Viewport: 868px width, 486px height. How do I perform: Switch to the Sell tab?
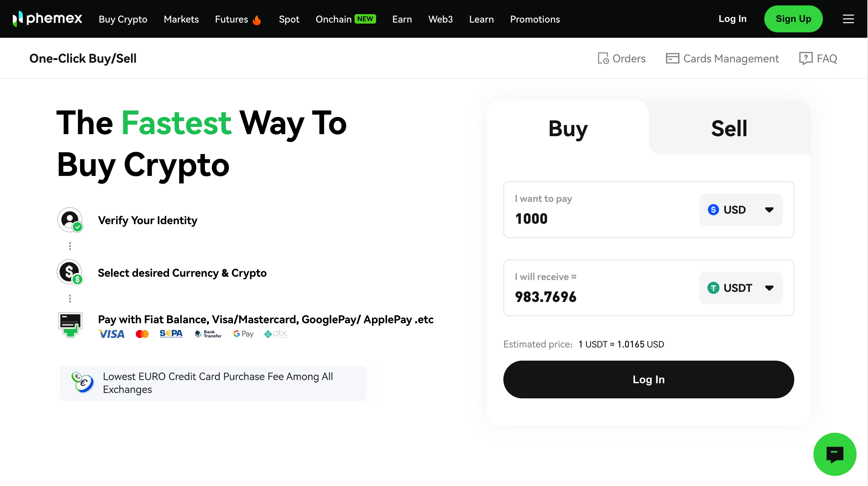[x=729, y=127]
